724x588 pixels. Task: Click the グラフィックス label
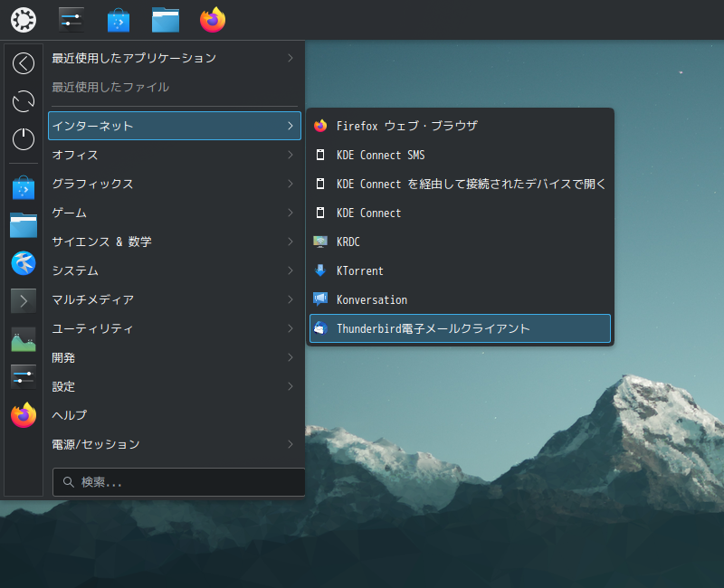[92, 184]
